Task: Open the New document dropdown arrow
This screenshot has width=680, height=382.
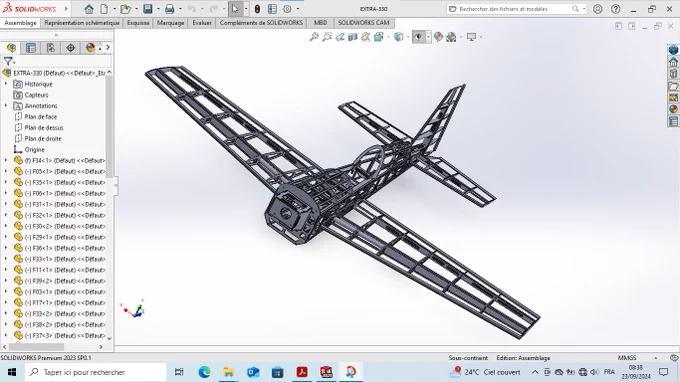Action: 114,9
